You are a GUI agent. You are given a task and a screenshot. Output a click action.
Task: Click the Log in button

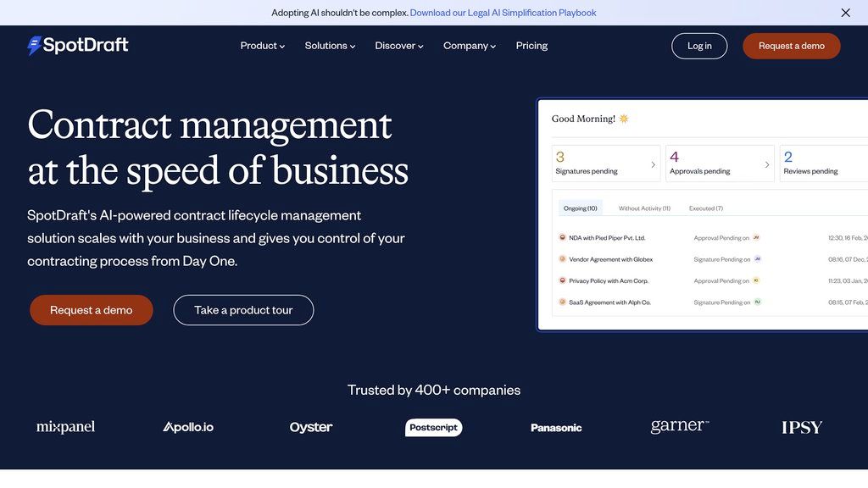(x=699, y=46)
